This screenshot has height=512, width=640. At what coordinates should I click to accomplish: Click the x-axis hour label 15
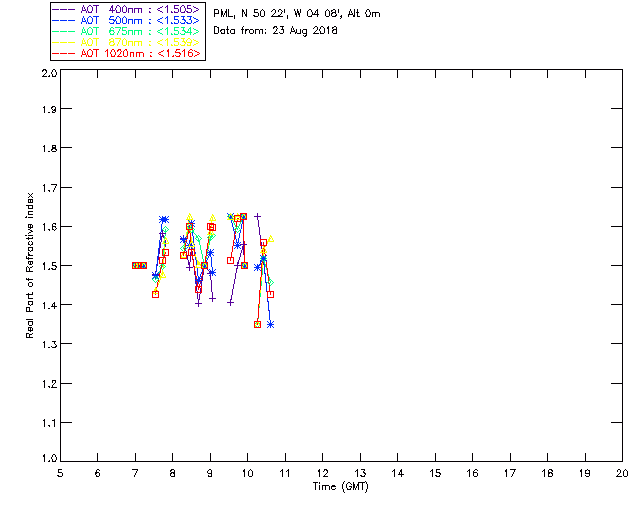pos(435,473)
